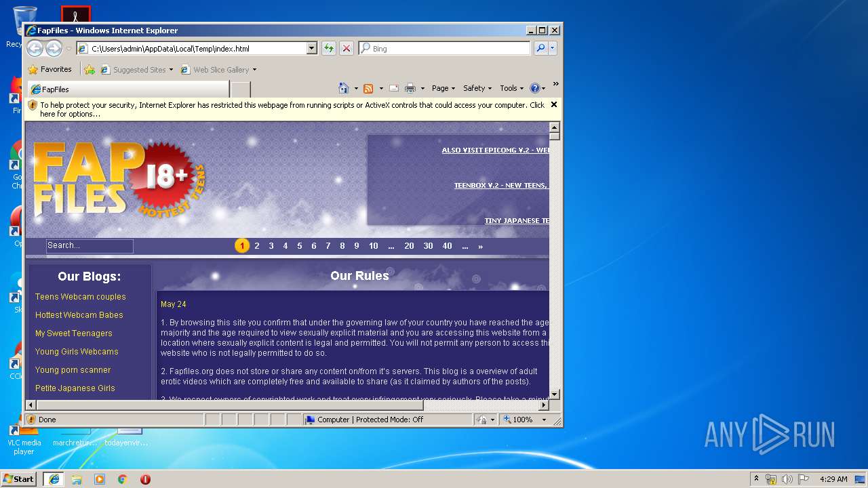868x488 pixels.
Task: Click the » next pages link
Action: tap(480, 246)
